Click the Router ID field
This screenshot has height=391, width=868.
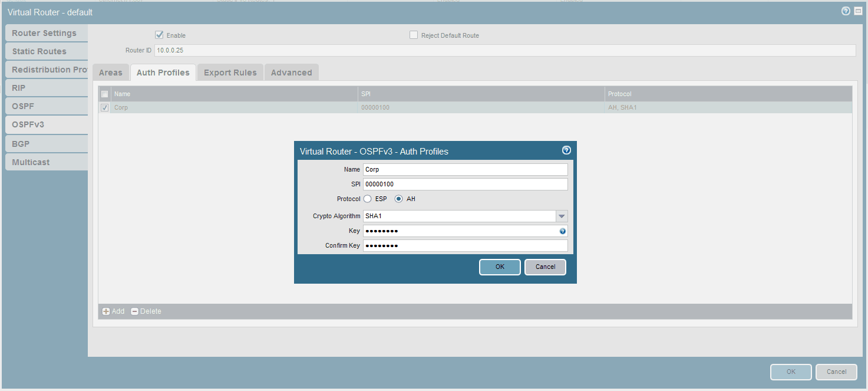505,50
